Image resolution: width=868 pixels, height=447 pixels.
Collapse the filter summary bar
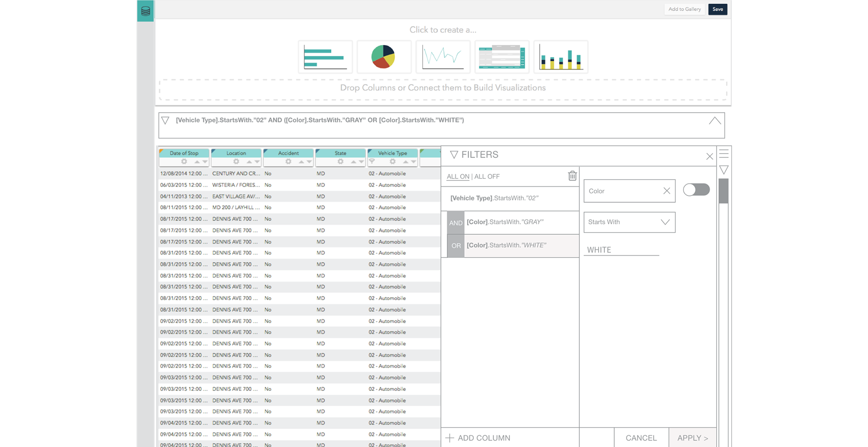point(715,121)
